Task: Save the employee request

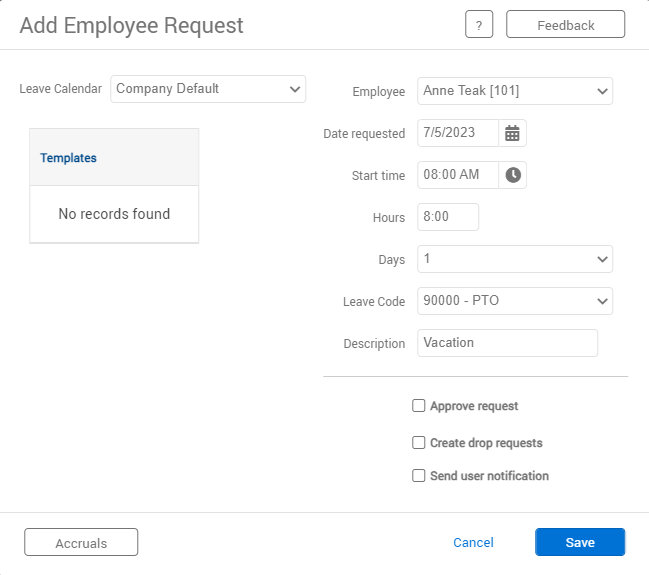Action: point(580,542)
